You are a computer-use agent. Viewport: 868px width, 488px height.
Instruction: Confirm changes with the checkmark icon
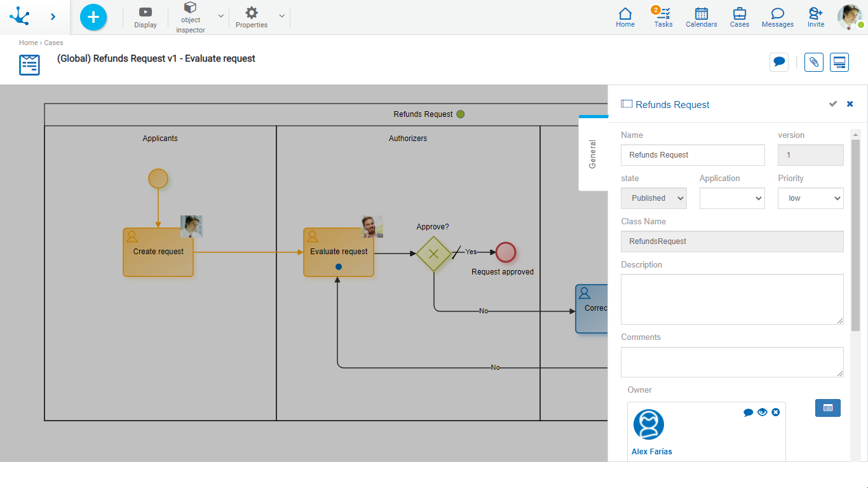[832, 104]
